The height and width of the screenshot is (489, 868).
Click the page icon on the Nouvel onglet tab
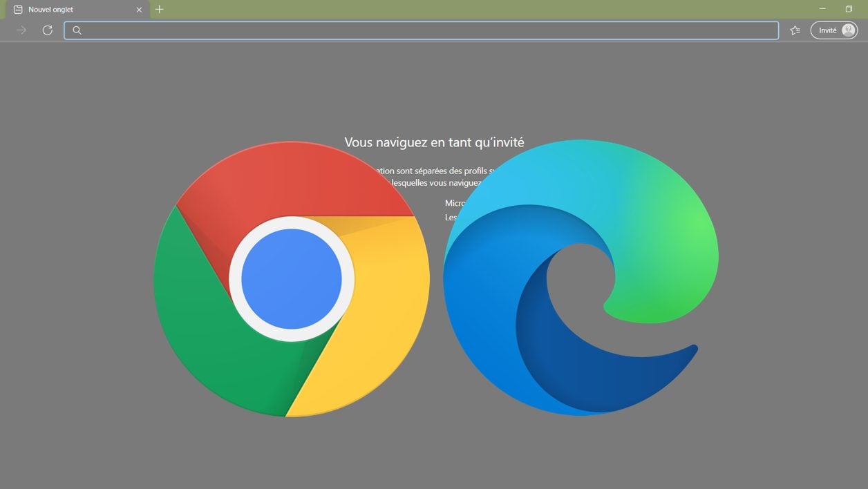[x=18, y=10]
